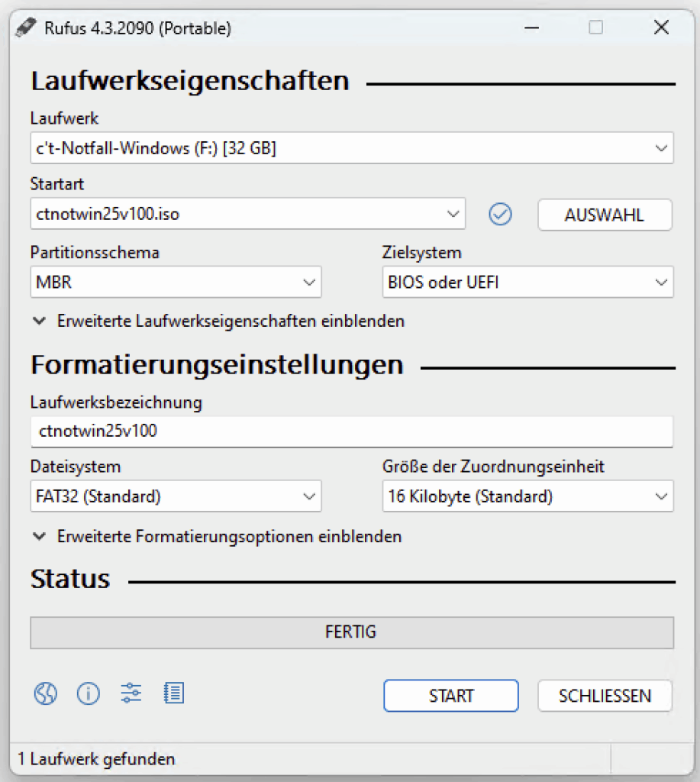700x782 pixels.
Task: Click the AUSWAHL button
Action: pyautogui.click(x=605, y=215)
